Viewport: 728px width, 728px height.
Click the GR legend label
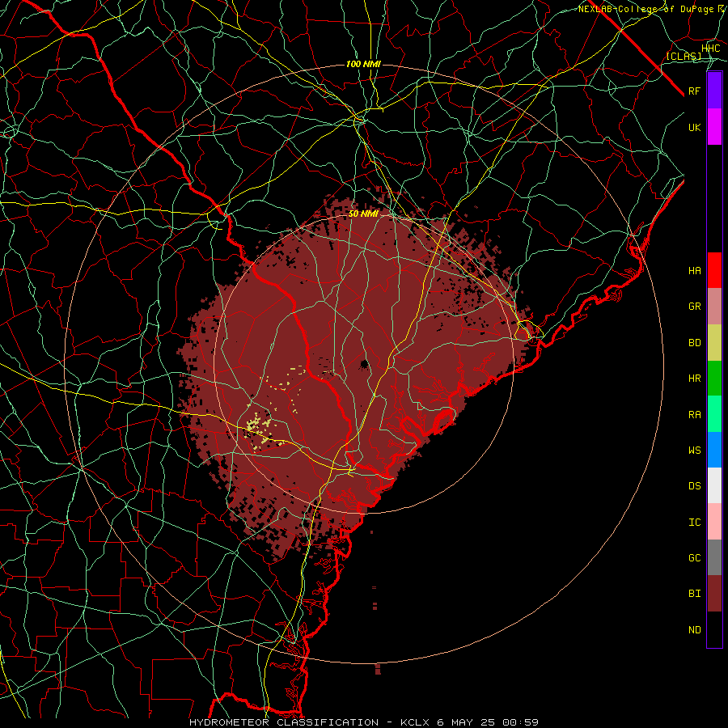[695, 307]
